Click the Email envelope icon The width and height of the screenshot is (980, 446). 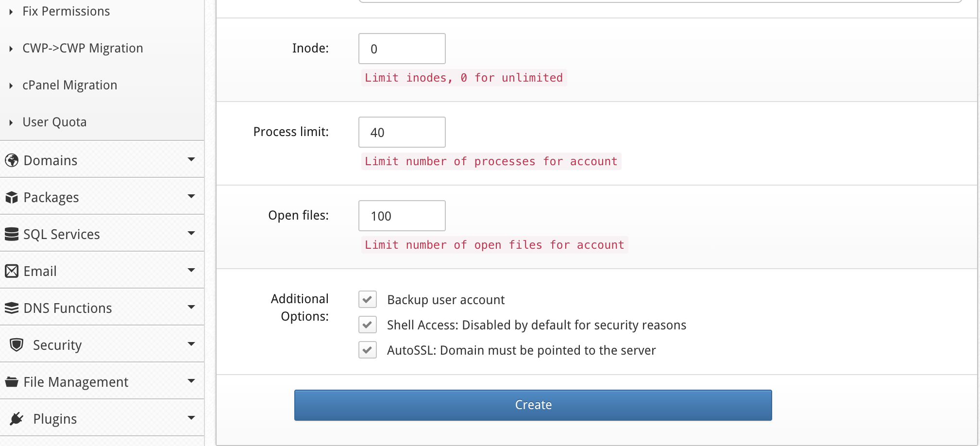[12, 271]
